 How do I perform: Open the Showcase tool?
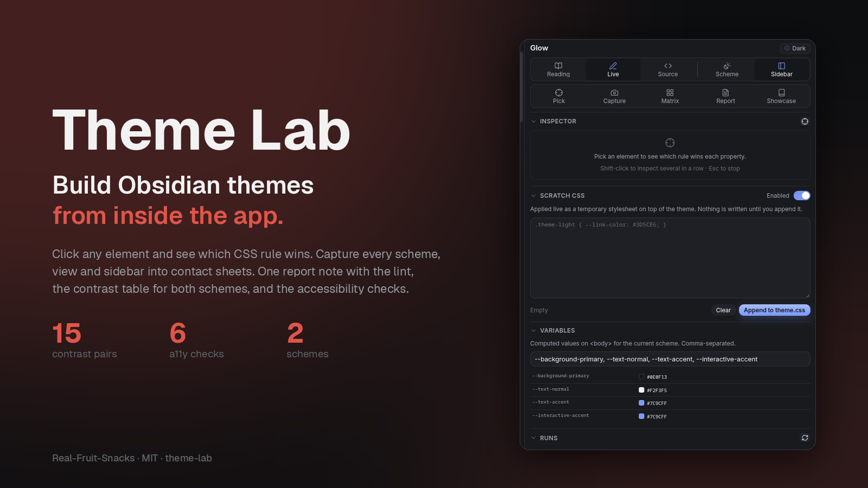pos(781,96)
